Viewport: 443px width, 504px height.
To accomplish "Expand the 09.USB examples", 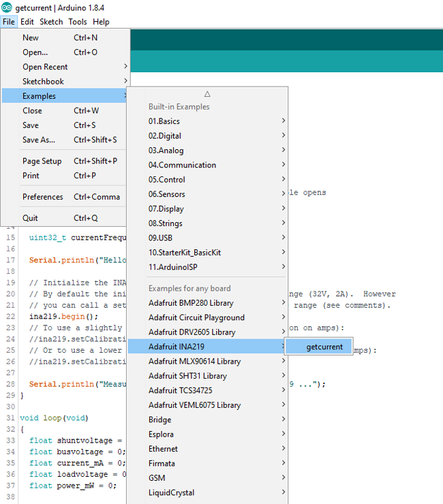I will coord(207,238).
